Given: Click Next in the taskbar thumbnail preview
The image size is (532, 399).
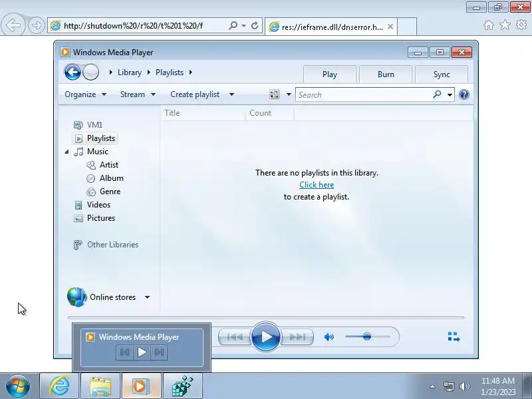Looking at the screenshot, I should tap(159, 352).
